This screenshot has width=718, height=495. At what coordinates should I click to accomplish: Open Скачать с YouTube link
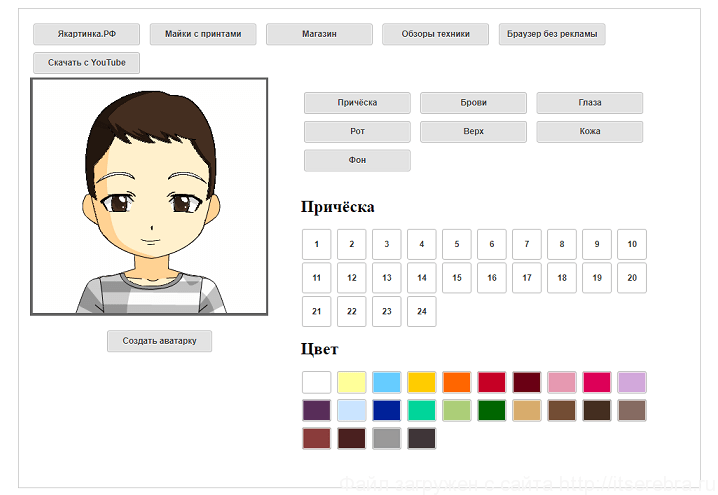tap(86, 63)
